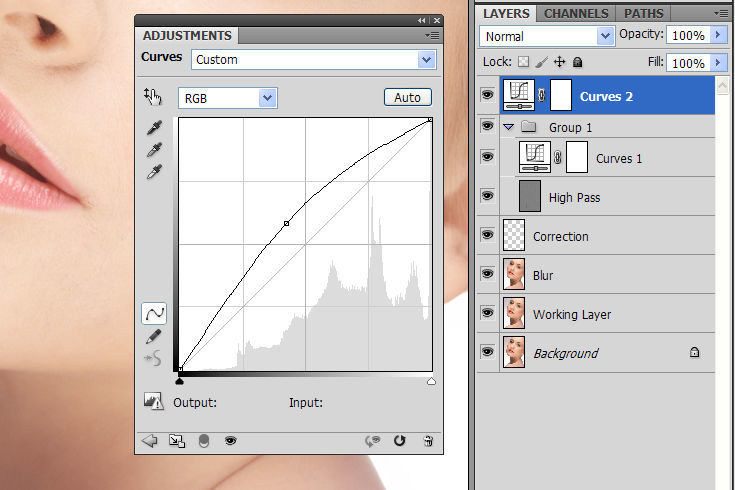Select the curve top-right end point
The height and width of the screenshot is (490, 735).
click(x=430, y=121)
